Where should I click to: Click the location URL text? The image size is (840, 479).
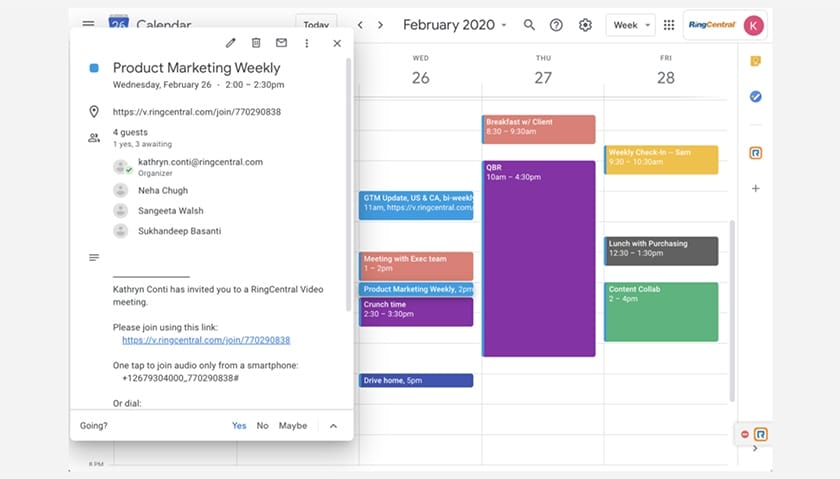pyautogui.click(x=197, y=112)
